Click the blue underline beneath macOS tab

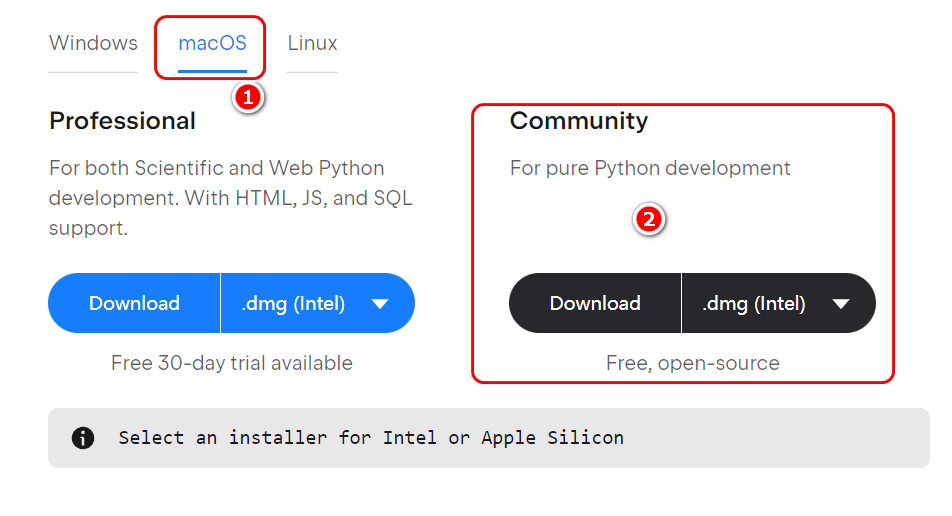pos(212,71)
